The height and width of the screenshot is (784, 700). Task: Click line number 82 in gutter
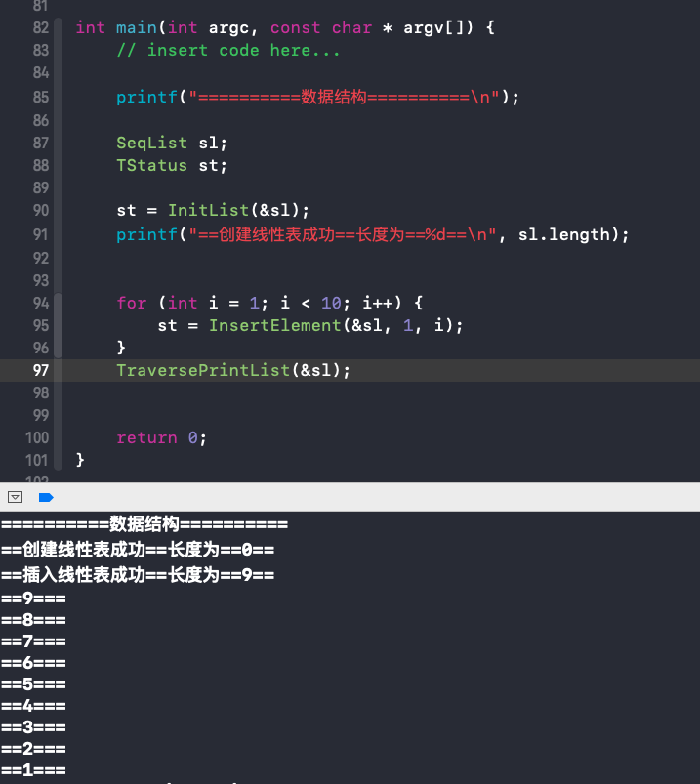click(x=41, y=28)
